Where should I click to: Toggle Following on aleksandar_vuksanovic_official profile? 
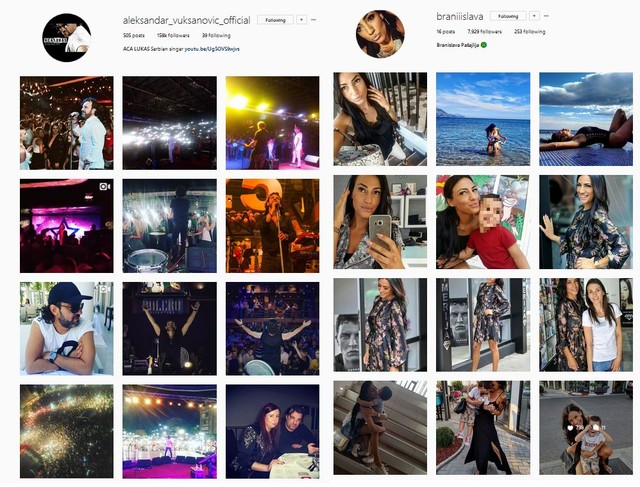276,20
